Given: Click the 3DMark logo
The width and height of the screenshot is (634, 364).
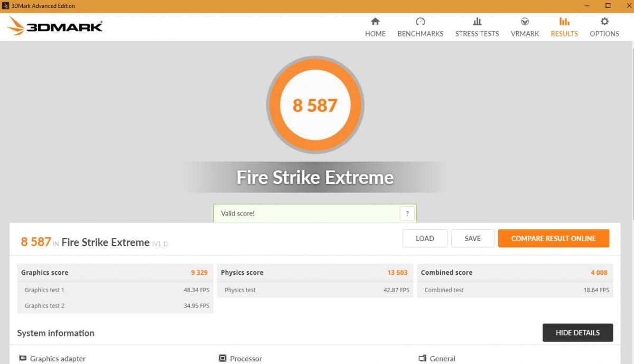Looking at the screenshot, I should (55, 26).
